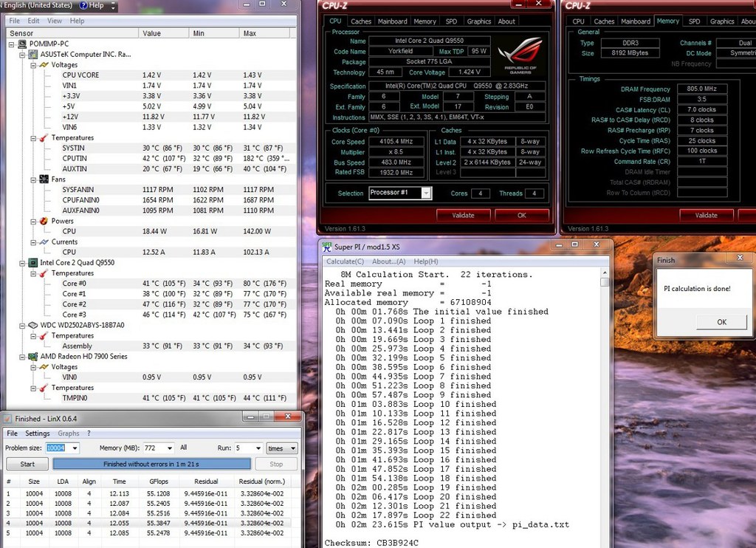
Task: Click the WDC hard drive icon
Action: (x=32, y=325)
